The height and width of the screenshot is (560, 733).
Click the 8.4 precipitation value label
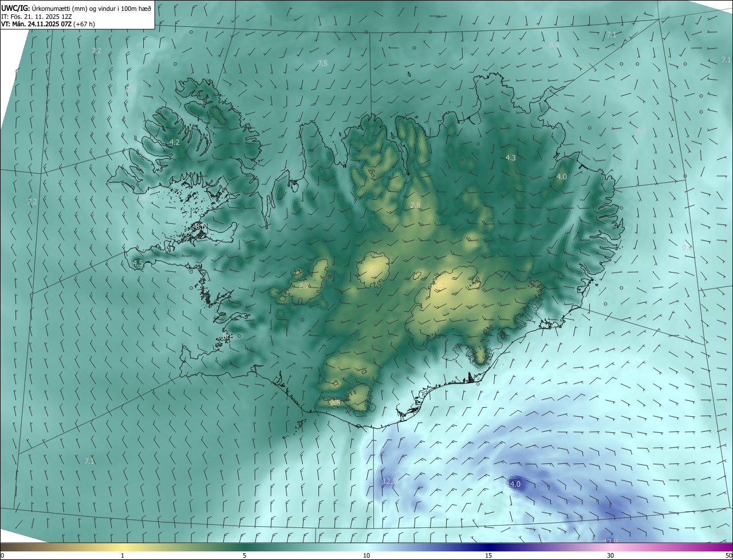[x=554, y=45]
